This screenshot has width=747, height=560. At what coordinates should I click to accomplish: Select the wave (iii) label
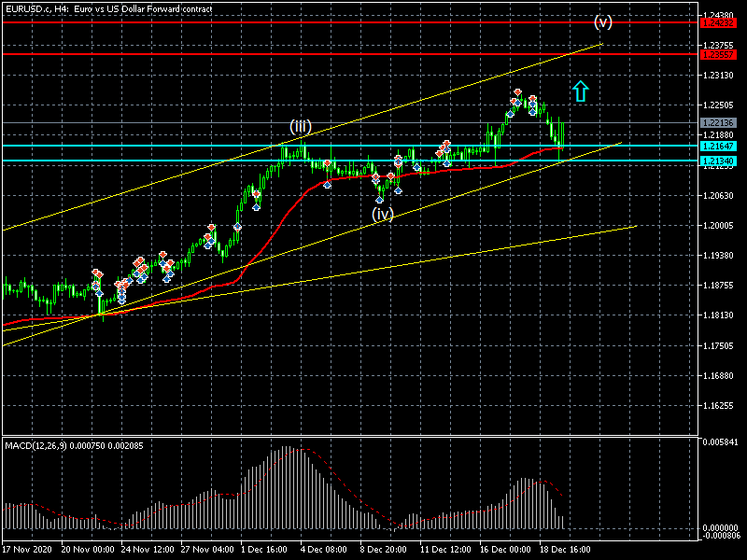[x=300, y=127]
